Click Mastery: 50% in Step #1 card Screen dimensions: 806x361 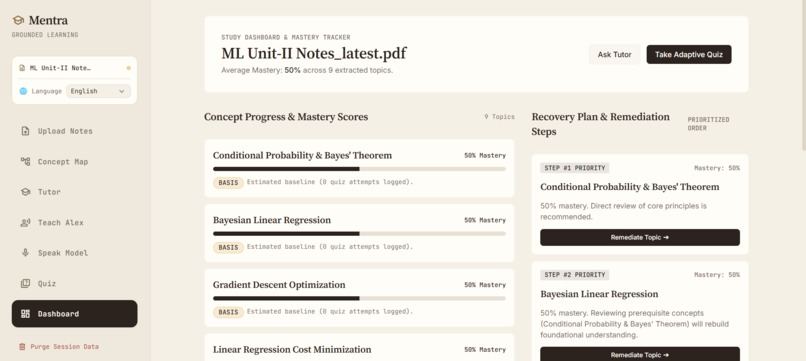(x=717, y=168)
